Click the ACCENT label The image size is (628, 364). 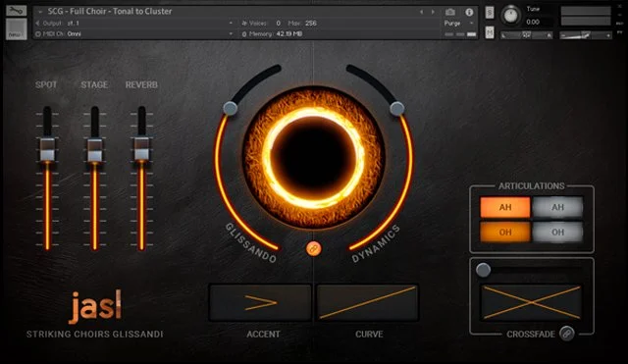tap(263, 334)
